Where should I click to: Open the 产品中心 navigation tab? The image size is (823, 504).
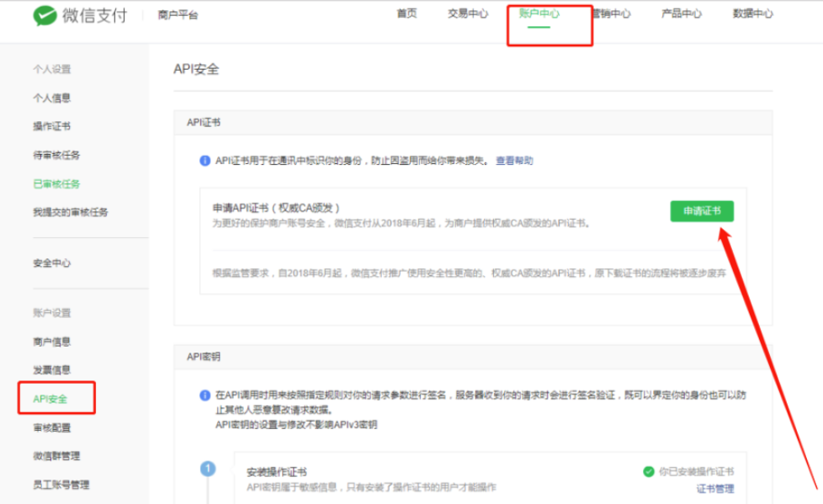pos(682,13)
